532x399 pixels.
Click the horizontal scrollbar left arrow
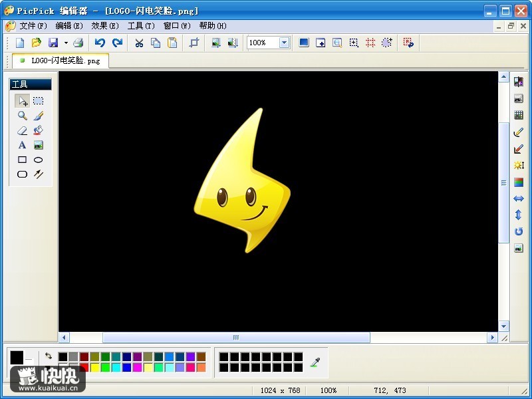click(x=64, y=338)
